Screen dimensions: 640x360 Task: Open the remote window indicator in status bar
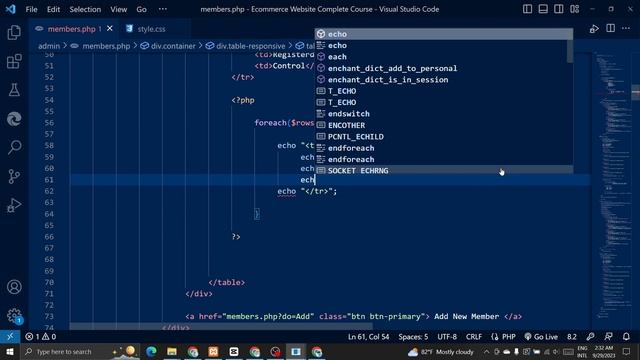pos(10,337)
